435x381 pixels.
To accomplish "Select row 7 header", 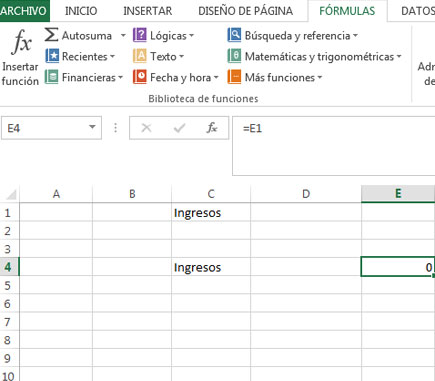I will pyautogui.click(x=9, y=322).
